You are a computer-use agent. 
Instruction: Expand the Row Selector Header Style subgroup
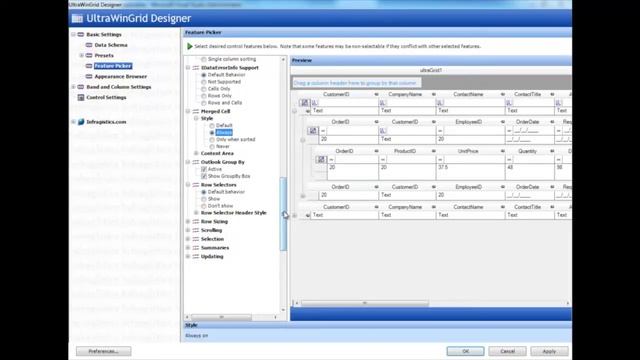coord(196,213)
